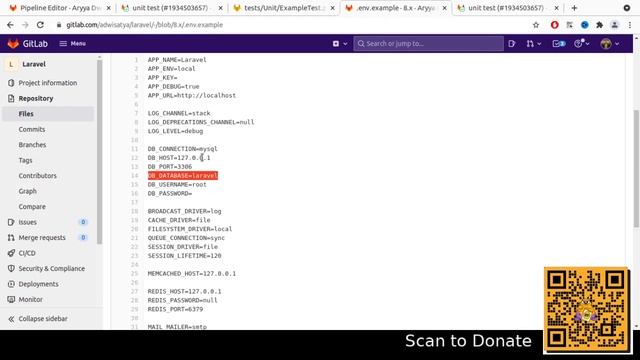The width and height of the screenshot is (640, 360).
Task: Click the donate QR code
Action: coord(586,309)
